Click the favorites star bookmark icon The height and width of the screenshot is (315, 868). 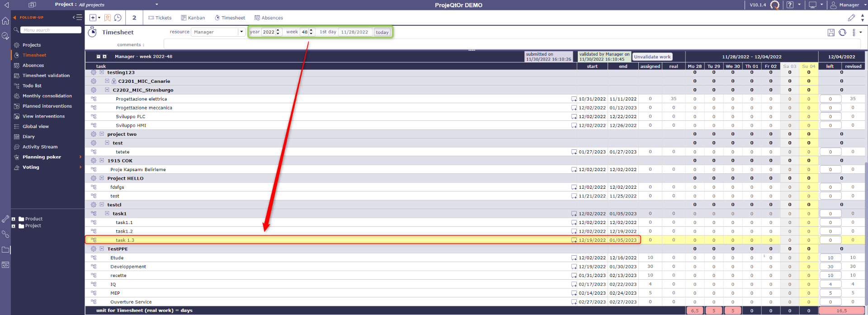tap(108, 18)
